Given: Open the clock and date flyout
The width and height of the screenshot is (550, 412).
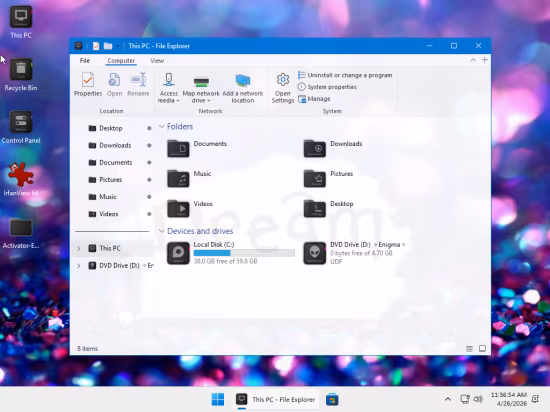Looking at the screenshot, I should tap(509, 399).
